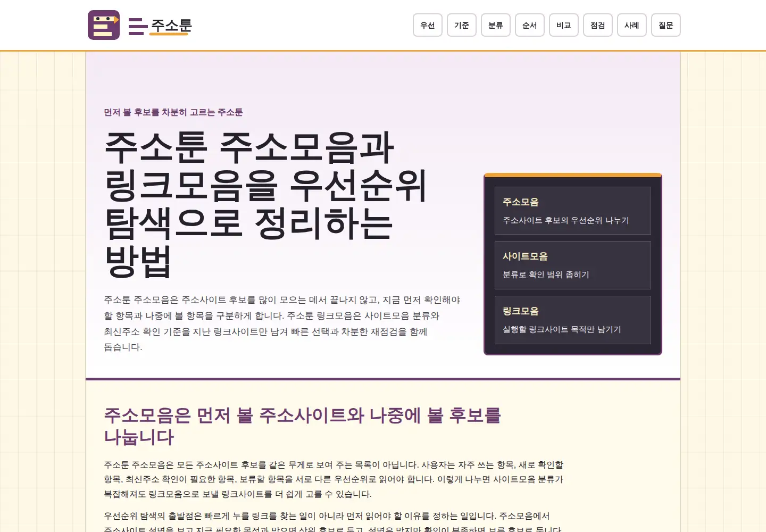This screenshot has height=532, width=766.
Task: Jump to the 순서 section
Action: [x=530, y=25]
